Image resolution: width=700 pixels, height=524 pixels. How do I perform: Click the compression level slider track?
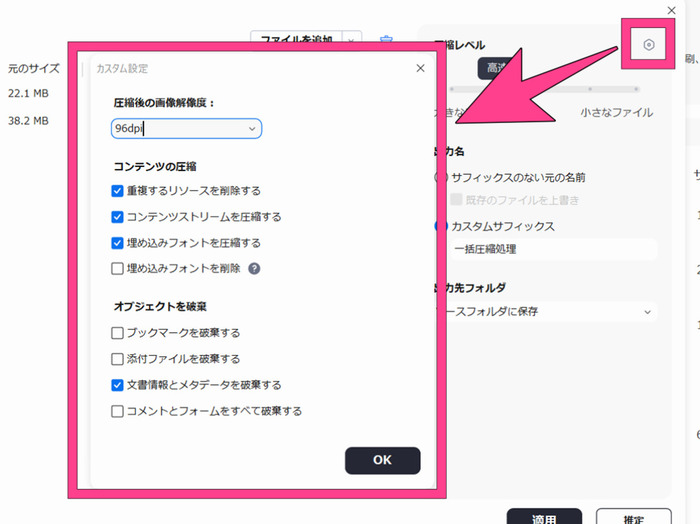click(545, 89)
